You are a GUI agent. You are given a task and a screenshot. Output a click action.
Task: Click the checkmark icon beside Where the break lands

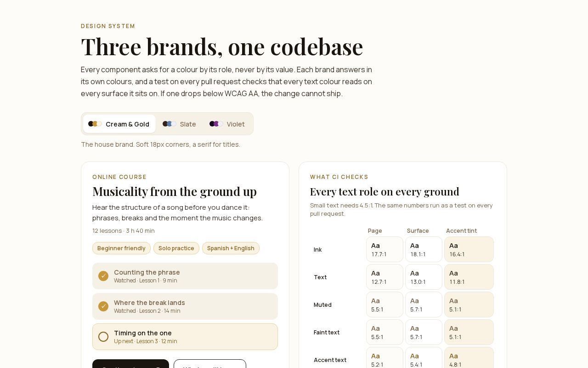(x=103, y=306)
